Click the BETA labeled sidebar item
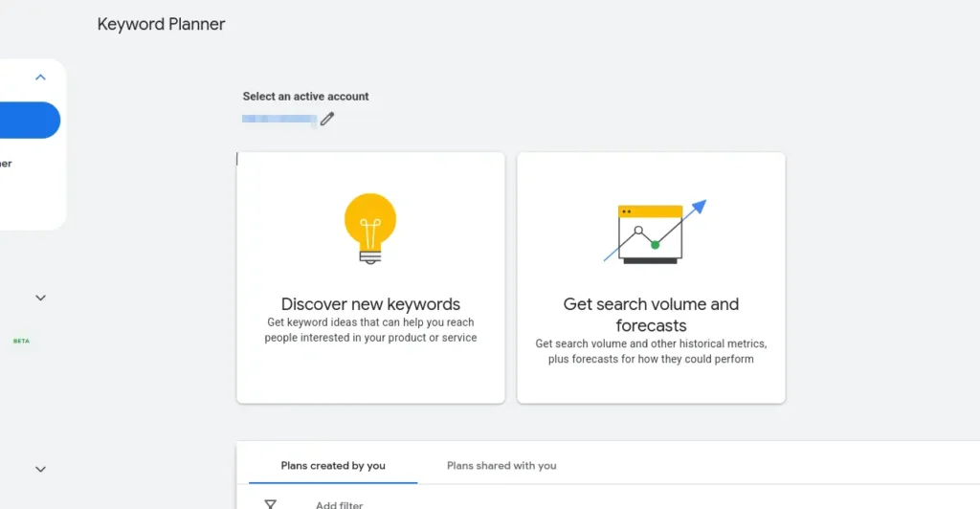The image size is (980, 509). [21, 341]
